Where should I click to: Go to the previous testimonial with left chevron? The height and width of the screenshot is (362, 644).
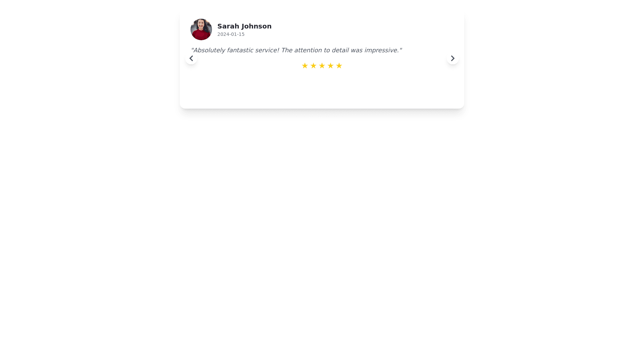point(191,58)
